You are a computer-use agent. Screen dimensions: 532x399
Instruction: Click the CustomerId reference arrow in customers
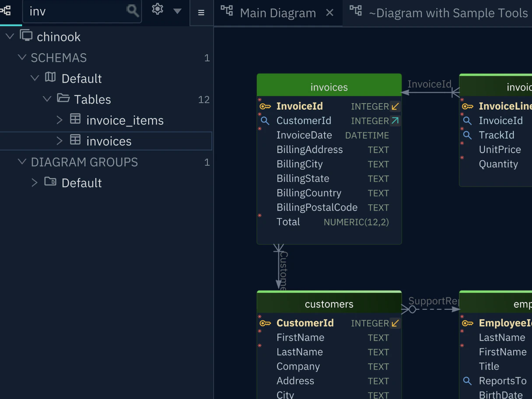click(x=395, y=323)
